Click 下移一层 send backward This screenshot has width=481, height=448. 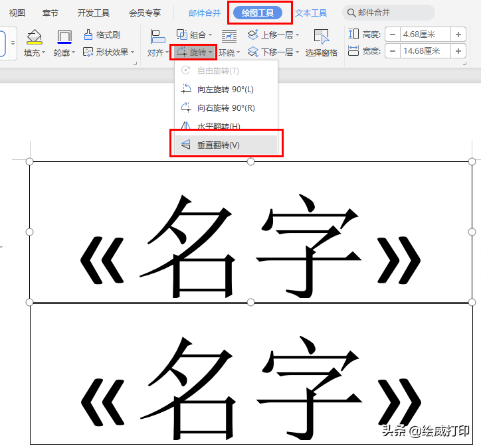tap(270, 52)
